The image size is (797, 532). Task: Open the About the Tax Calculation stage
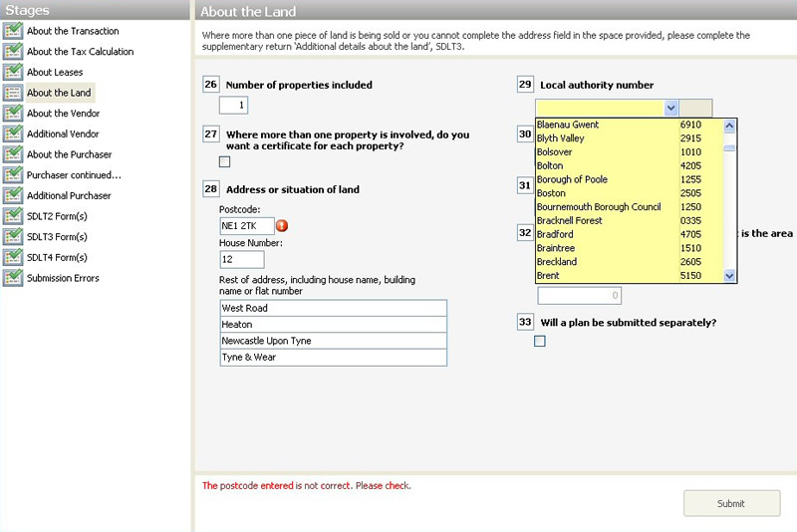click(x=81, y=52)
